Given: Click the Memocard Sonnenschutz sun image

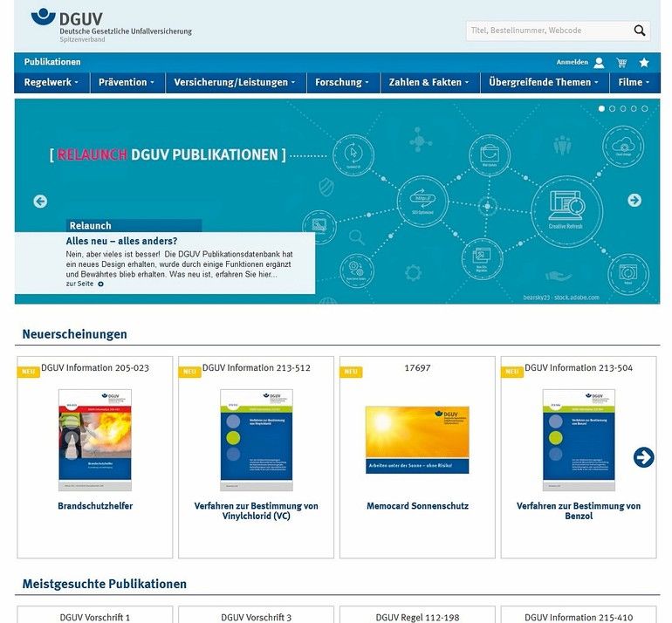Looking at the screenshot, I should (417, 440).
